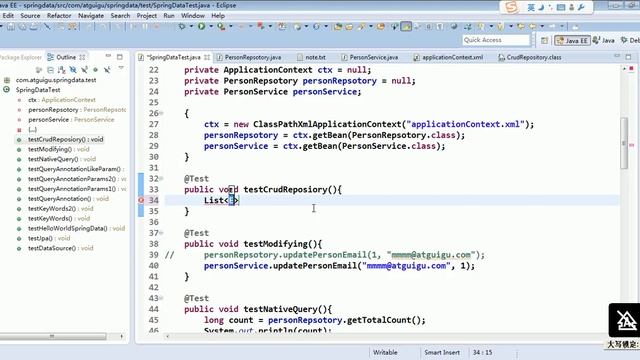Select testModifying() method in Outline
640x360 pixels.
coord(58,149)
